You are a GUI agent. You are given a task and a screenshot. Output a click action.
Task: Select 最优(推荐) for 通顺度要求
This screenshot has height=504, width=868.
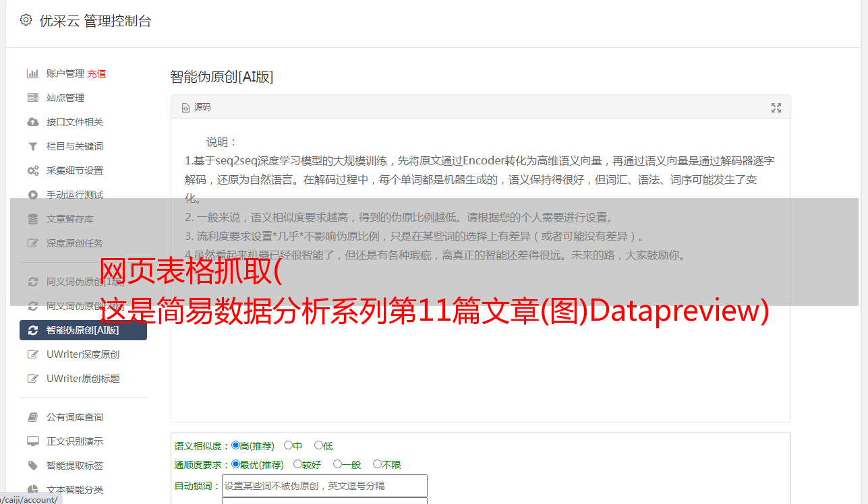[235, 464]
